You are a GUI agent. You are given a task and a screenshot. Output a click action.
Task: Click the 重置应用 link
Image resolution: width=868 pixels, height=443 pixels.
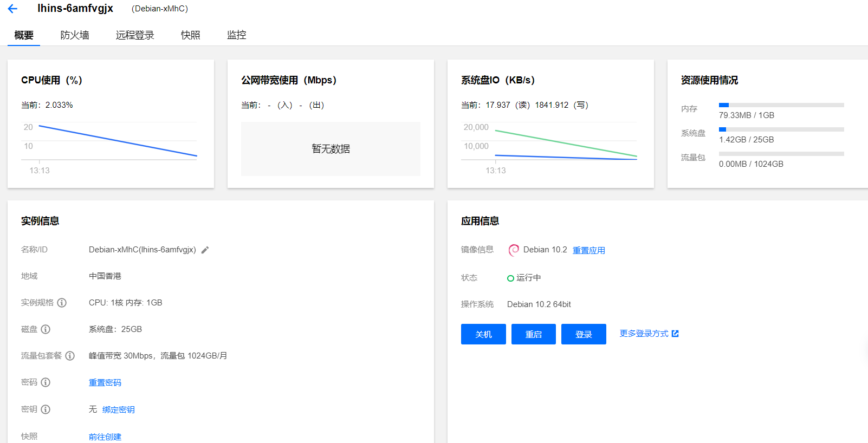pos(589,250)
